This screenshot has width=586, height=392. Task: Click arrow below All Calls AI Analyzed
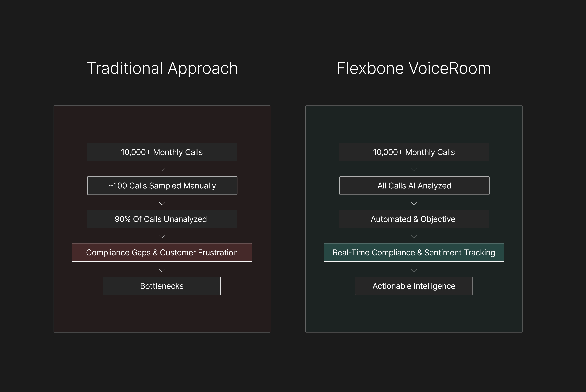point(414,200)
